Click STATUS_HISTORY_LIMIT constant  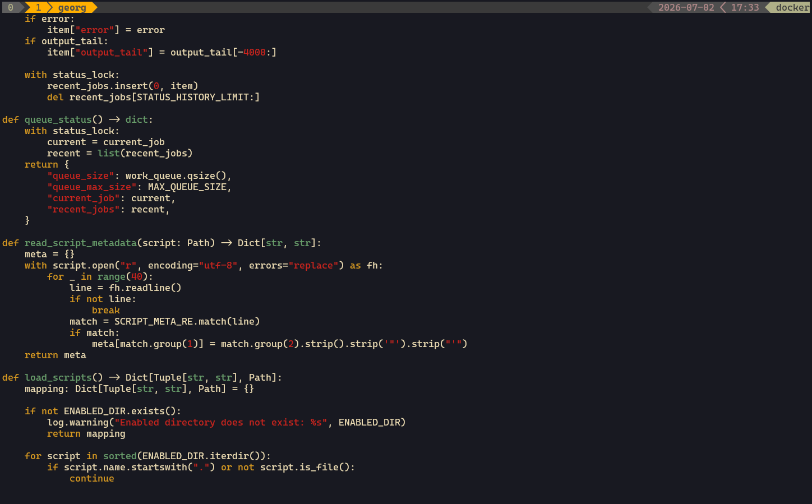tap(193, 97)
